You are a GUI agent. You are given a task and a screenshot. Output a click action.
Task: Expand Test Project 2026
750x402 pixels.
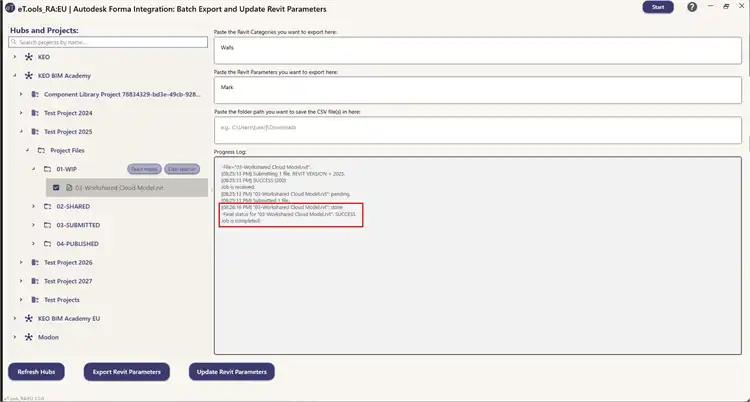click(21, 262)
